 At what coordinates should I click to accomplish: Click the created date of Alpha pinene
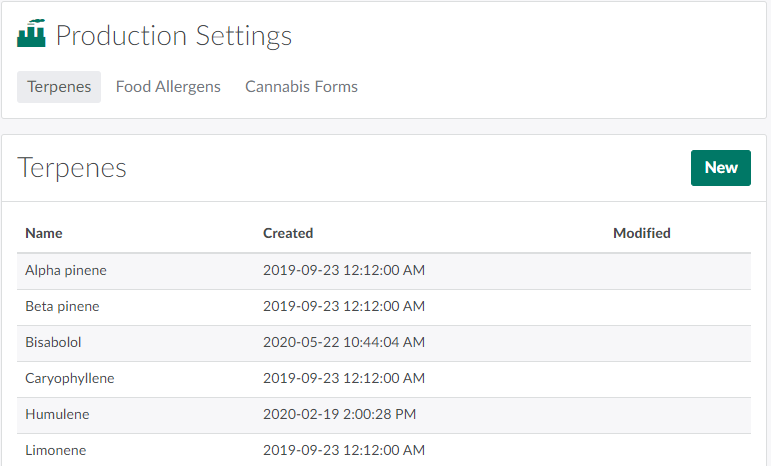(344, 270)
